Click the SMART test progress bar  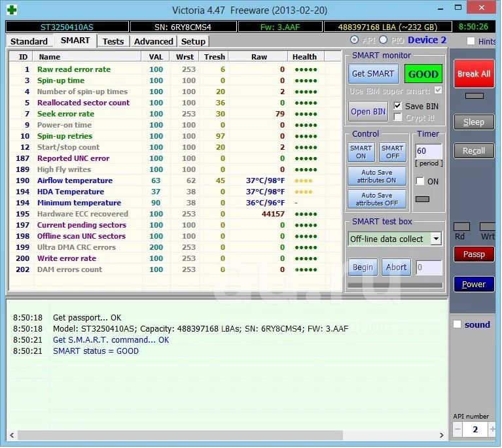click(x=395, y=284)
